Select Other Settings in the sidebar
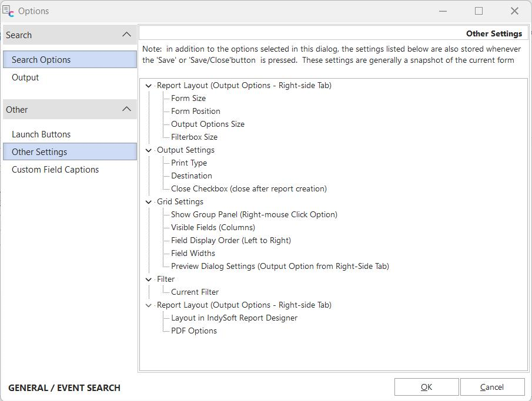 39,152
